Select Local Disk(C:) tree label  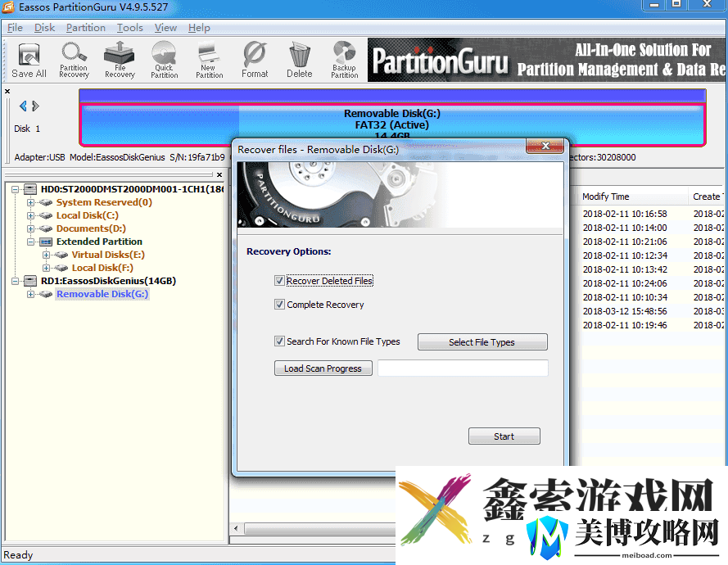pyautogui.click(x=88, y=215)
